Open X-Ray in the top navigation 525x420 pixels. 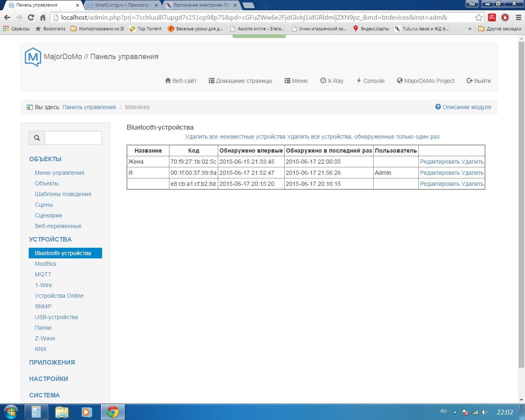click(x=332, y=81)
